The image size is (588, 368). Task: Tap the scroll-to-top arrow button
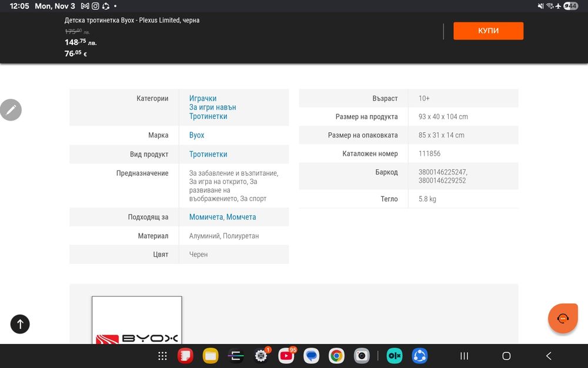20,324
